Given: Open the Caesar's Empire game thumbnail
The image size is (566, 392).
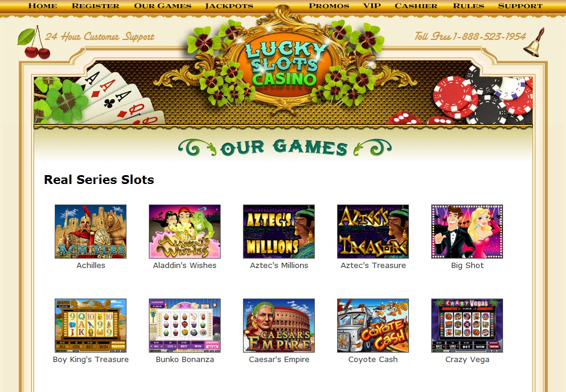Looking at the screenshot, I should 279,326.
